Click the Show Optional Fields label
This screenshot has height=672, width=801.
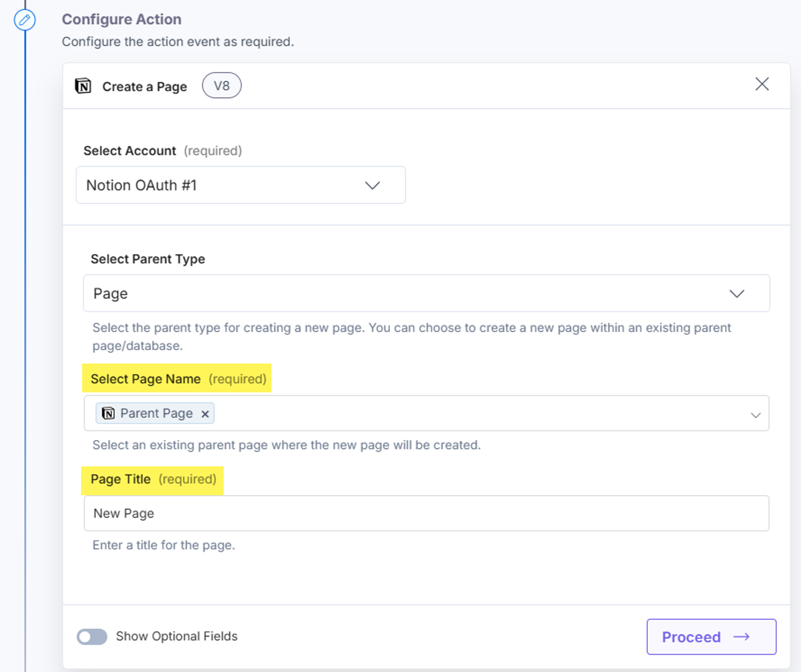(x=177, y=636)
